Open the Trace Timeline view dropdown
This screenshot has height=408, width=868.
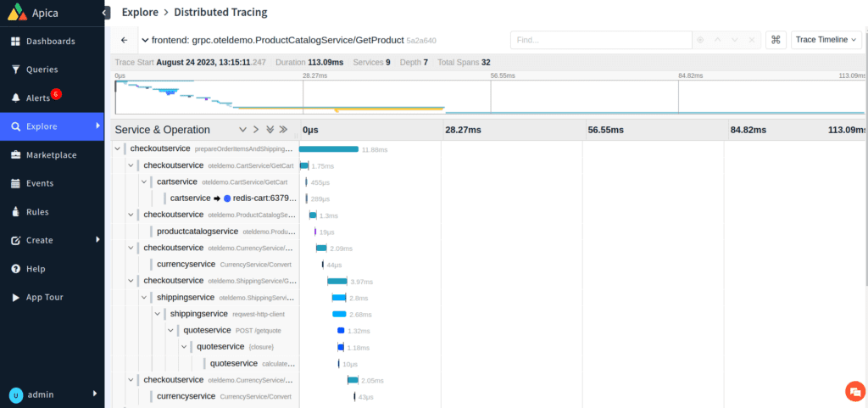(826, 40)
